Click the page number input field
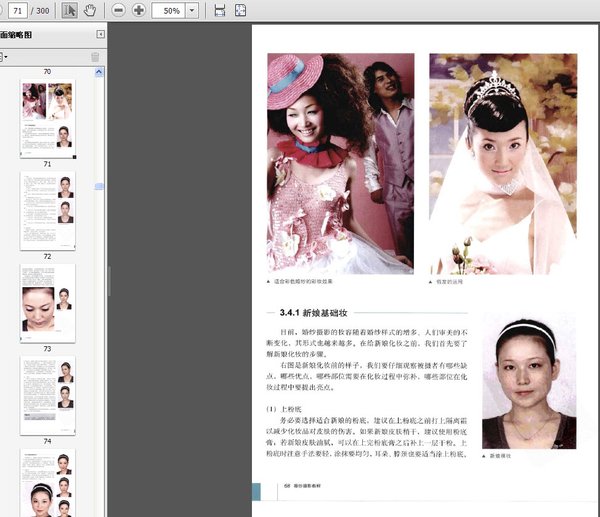The width and height of the screenshot is (600, 517). click(x=18, y=10)
